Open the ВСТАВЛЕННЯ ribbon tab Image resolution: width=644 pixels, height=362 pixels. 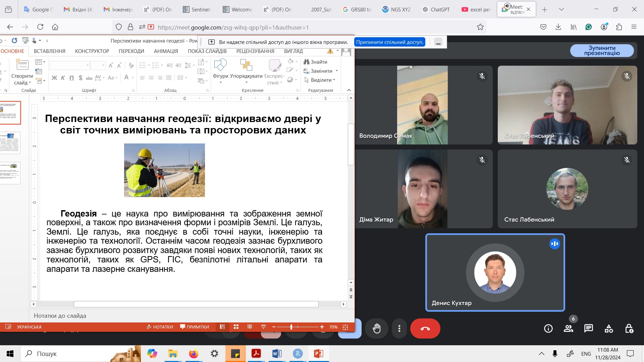(50, 51)
